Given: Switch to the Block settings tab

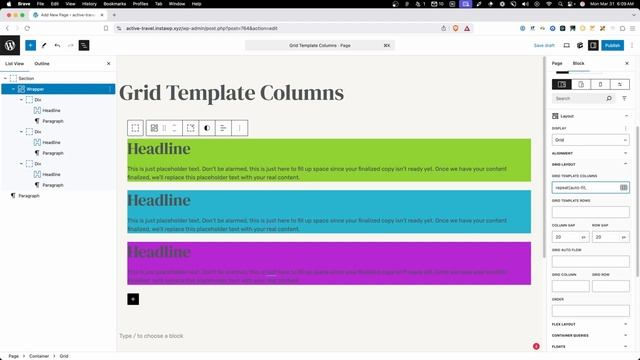Looking at the screenshot, I should 578,63.
